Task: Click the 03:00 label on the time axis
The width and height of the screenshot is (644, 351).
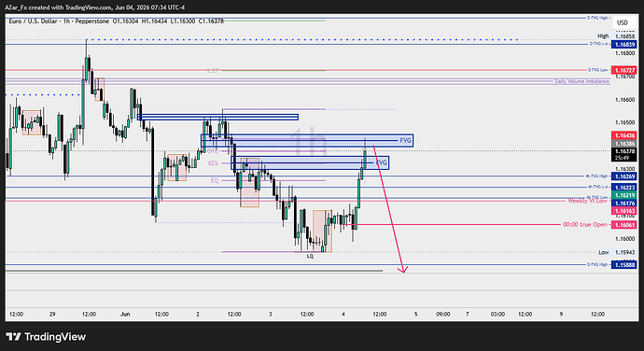Action: tap(497, 314)
